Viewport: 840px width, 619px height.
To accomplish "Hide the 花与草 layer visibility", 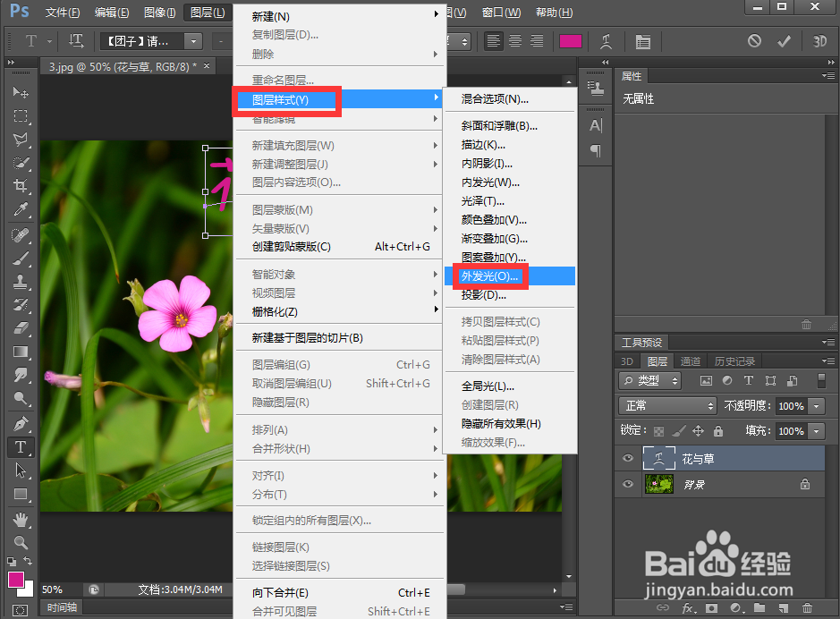I will 627,458.
